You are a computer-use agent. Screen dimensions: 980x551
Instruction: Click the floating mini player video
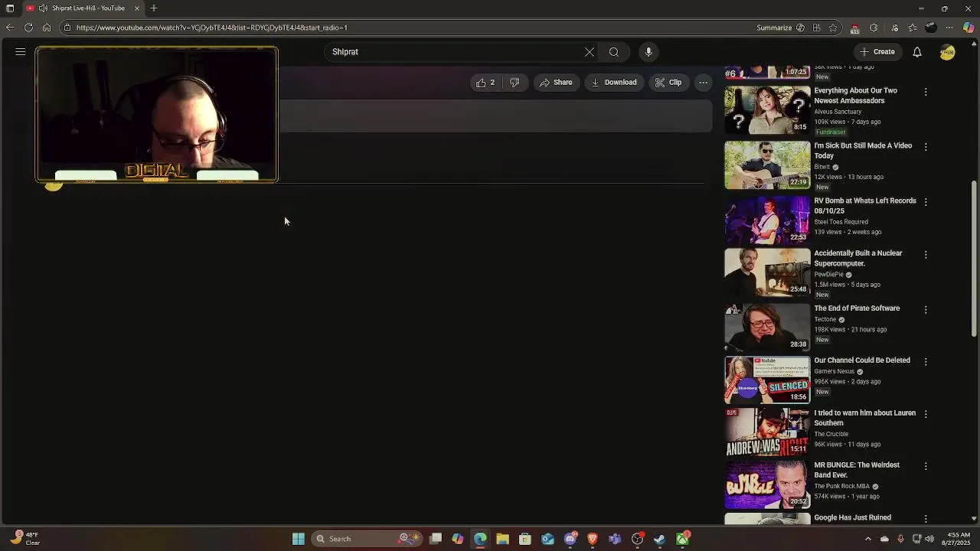[x=156, y=115]
